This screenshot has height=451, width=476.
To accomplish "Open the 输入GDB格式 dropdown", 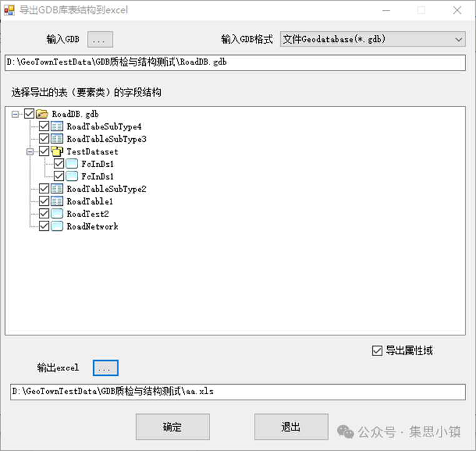I will (x=373, y=39).
